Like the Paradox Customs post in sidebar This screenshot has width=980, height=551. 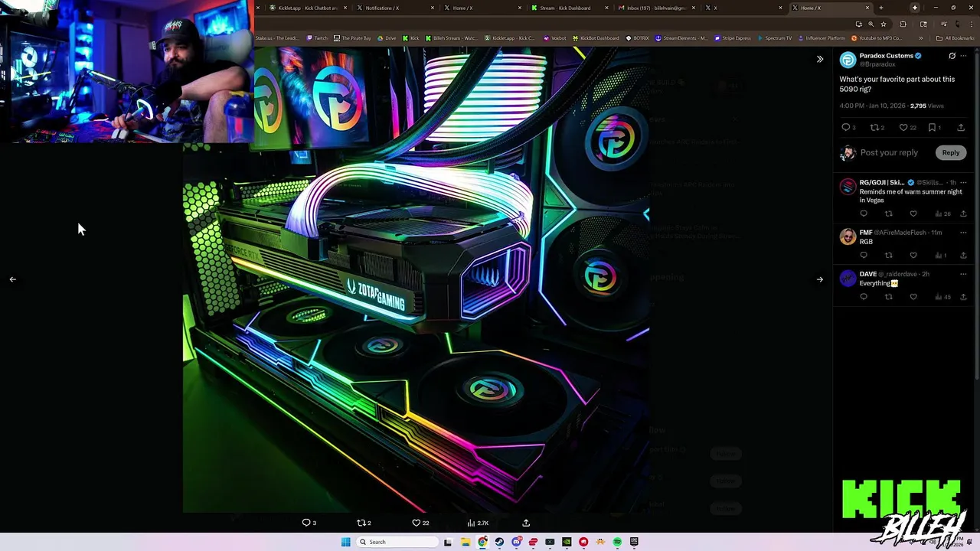pos(903,127)
